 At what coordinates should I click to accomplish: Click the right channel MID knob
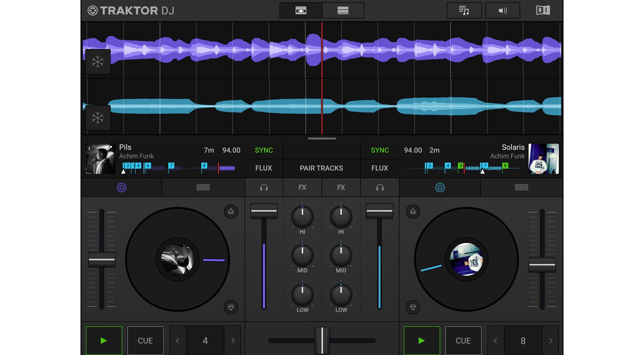tap(341, 255)
